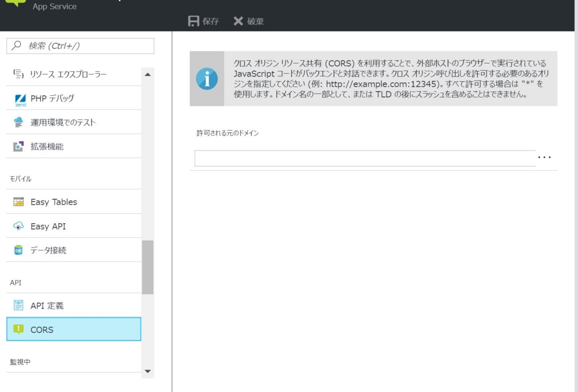Screen dimensions: 578x392
Task: Click the allowed origin domain input field
Action: tap(365, 158)
